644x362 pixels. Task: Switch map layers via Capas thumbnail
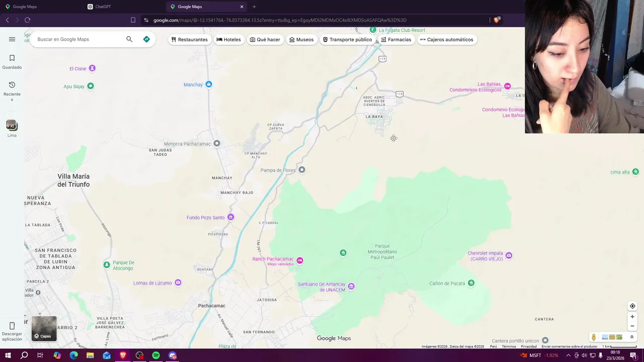(44, 328)
